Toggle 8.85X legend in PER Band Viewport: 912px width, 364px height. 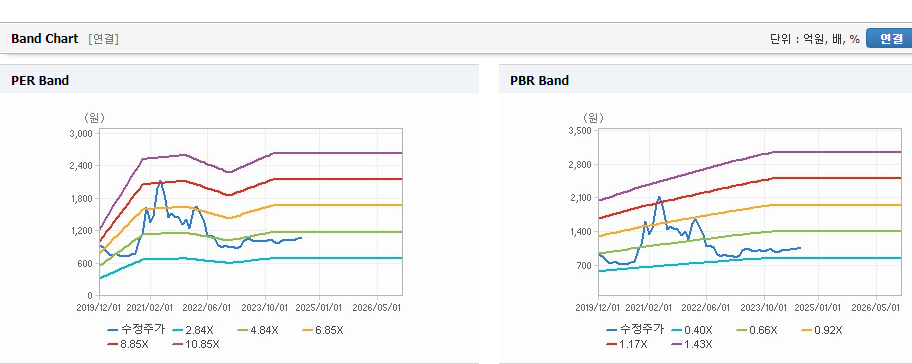129,344
